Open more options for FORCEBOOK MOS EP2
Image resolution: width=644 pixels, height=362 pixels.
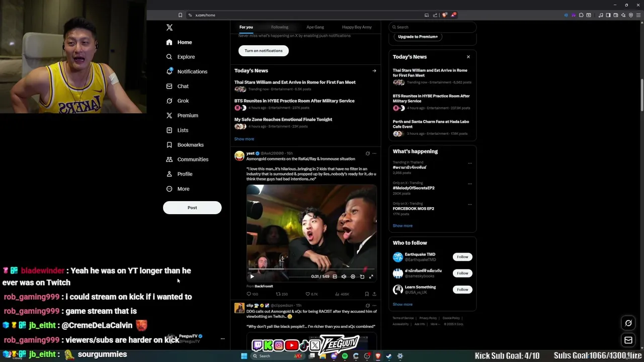[x=470, y=205]
